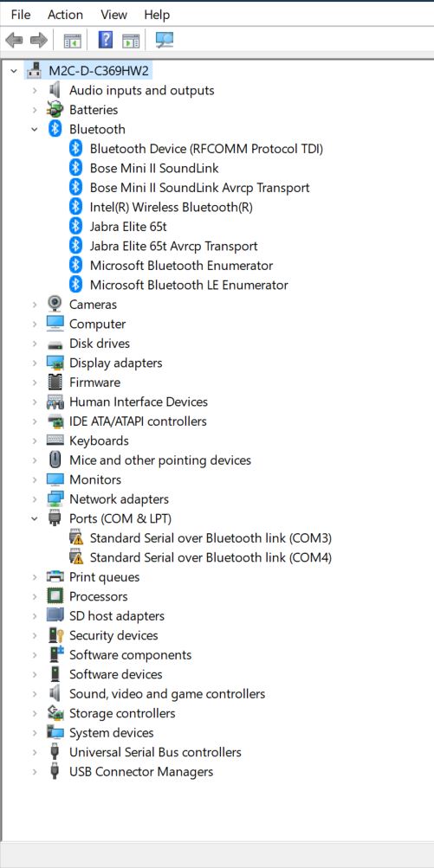Click the Processors chip icon

55,596
